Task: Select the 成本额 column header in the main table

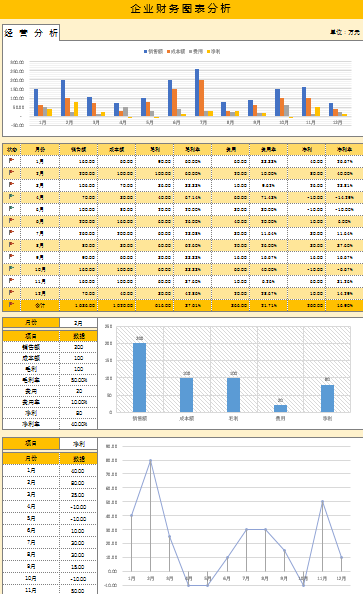Action: pos(116,150)
